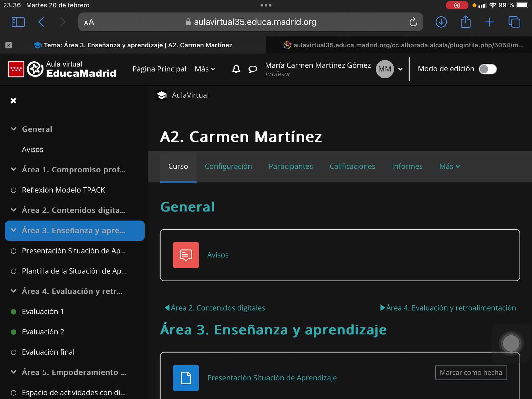The image size is (532, 399).
Task: Switch to the Participantes tab
Action: 291,166
